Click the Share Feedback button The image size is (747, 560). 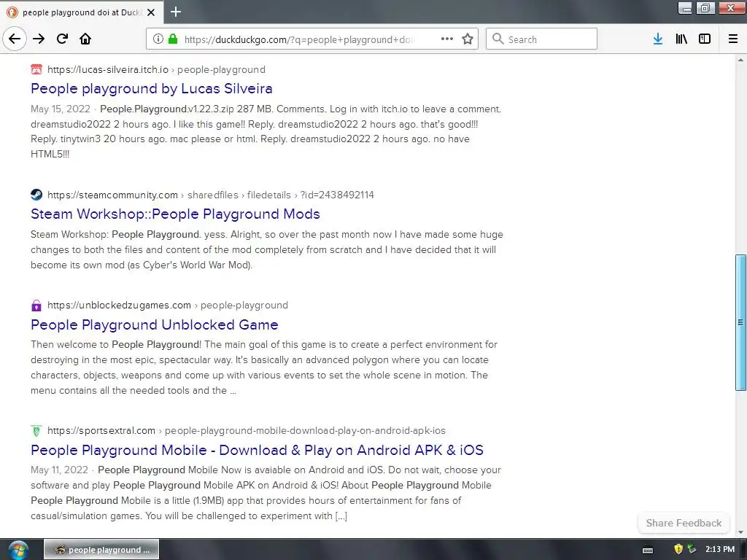684,523
